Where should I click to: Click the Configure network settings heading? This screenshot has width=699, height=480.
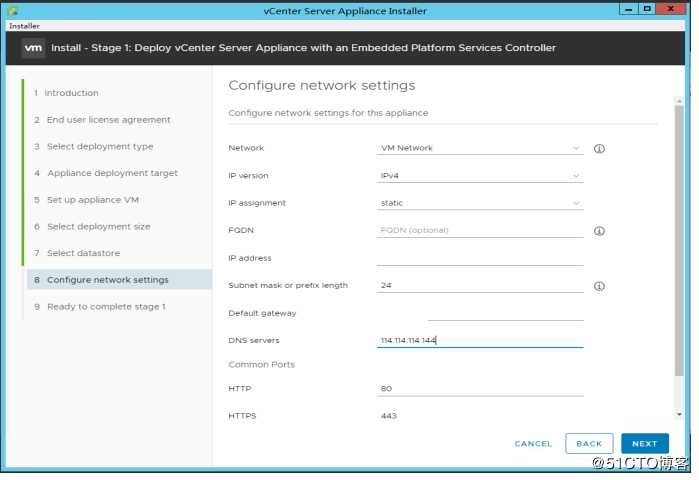tap(321, 85)
